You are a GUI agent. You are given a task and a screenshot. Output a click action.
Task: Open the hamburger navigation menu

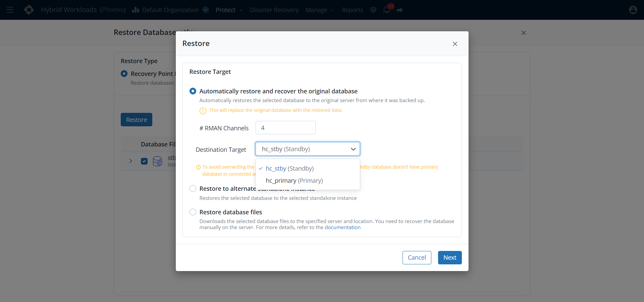10,10
